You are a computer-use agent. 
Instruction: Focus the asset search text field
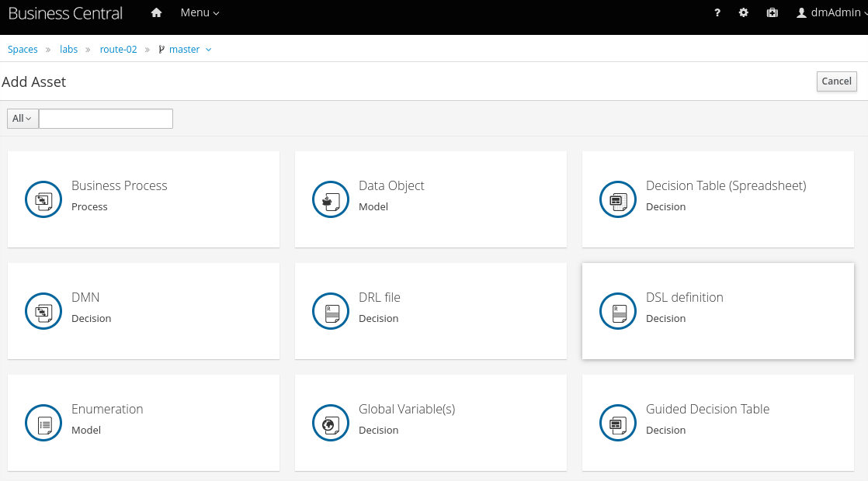(106, 119)
